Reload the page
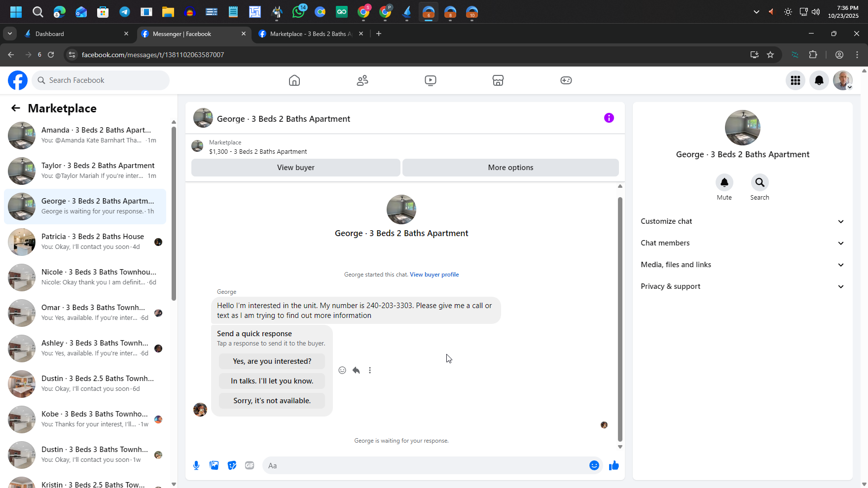Screen dimensions: 868x488 point(51,55)
